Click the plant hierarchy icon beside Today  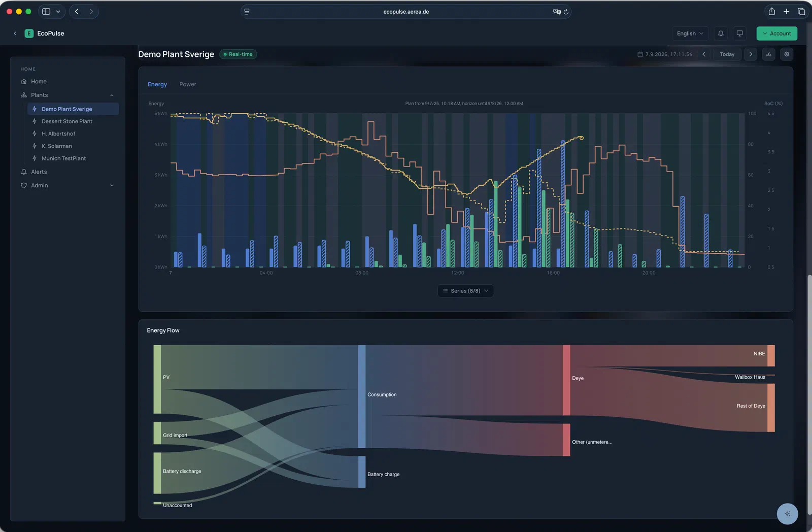pyautogui.click(x=769, y=54)
